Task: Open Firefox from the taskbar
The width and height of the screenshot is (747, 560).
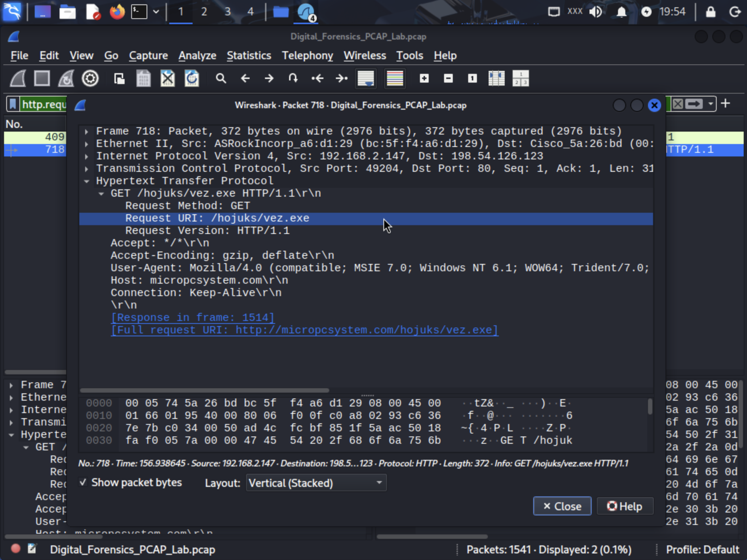Action: (117, 12)
